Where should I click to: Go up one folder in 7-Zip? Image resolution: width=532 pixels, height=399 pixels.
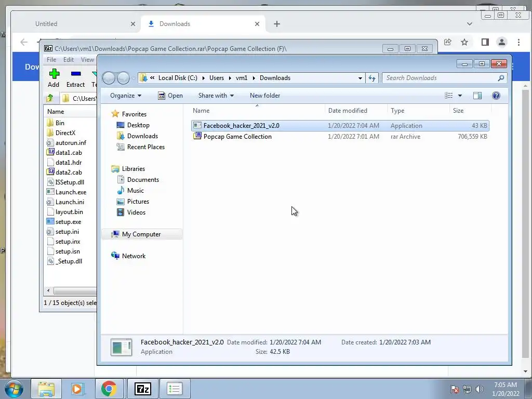click(x=50, y=98)
